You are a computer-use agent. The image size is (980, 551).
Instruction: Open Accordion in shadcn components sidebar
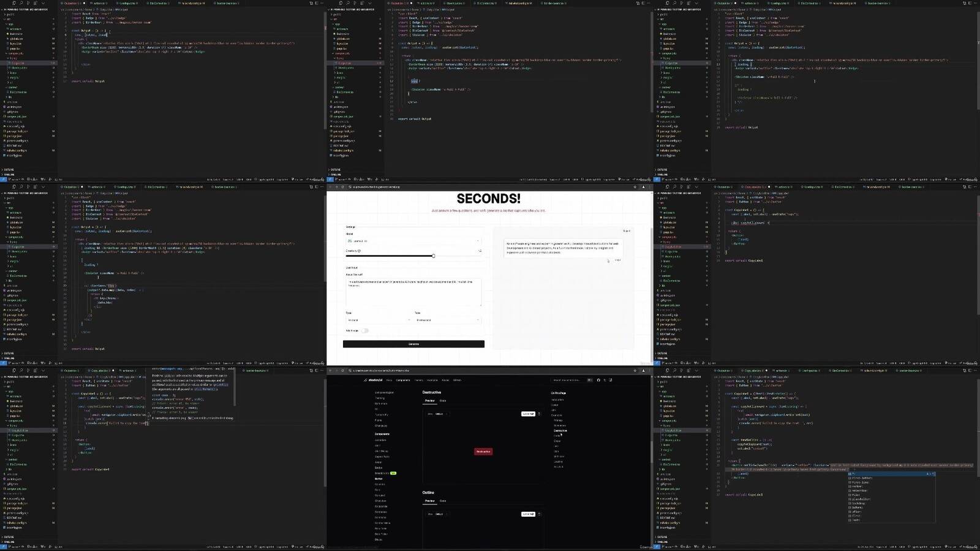[x=380, y=440]
